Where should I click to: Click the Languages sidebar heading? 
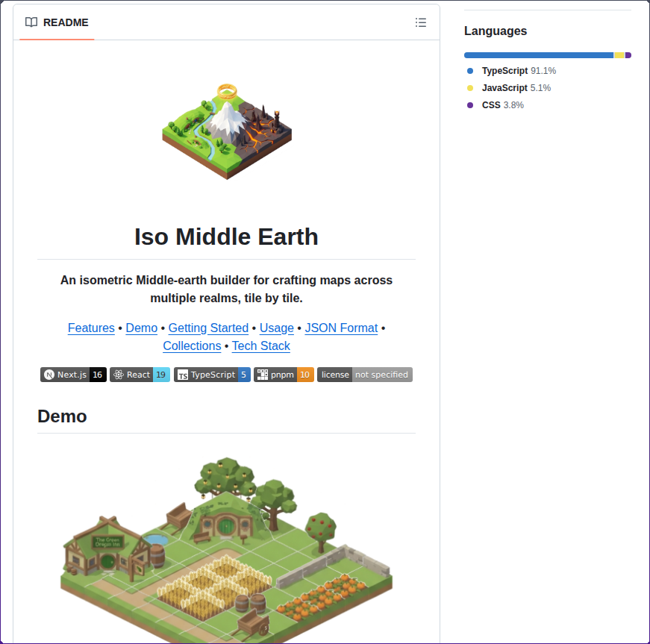pos(496,31)
